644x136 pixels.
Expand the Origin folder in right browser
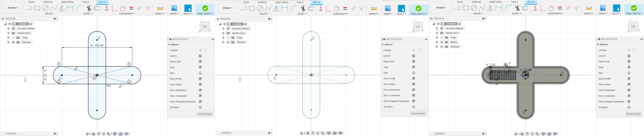437,38
